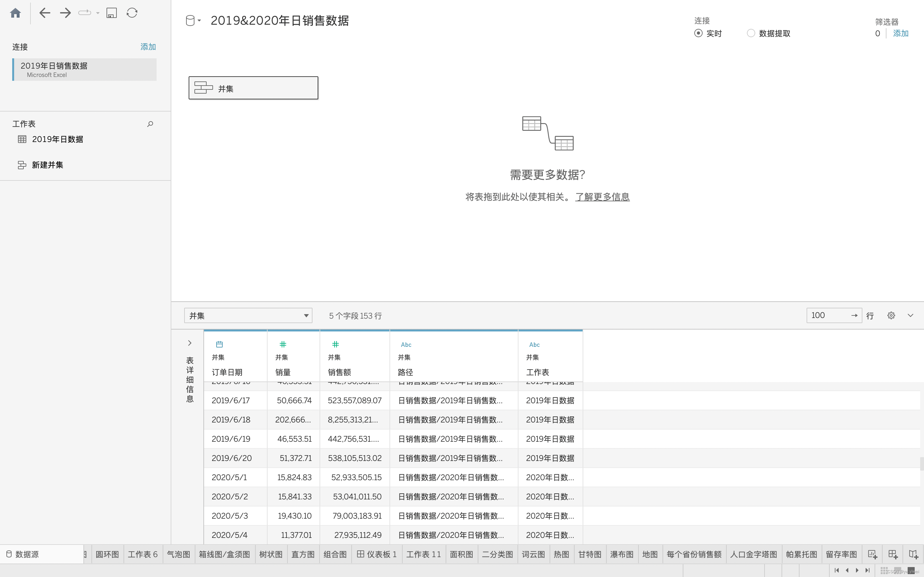
Task: Click the search worksheets magnifier icon
Action: tap(150, 124)
